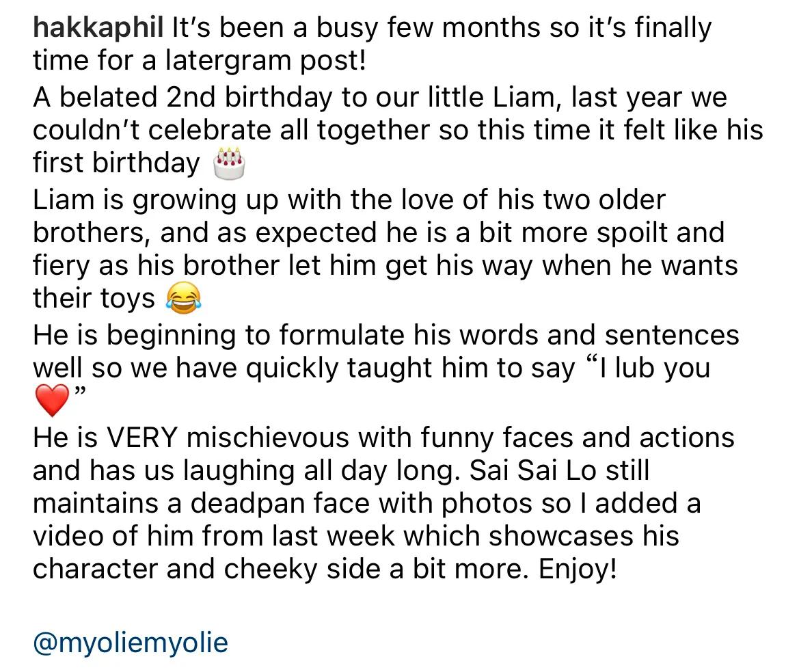The image size is (799, 672).
Task: Click the birthday cake emoji
Action: coord(229,163)
